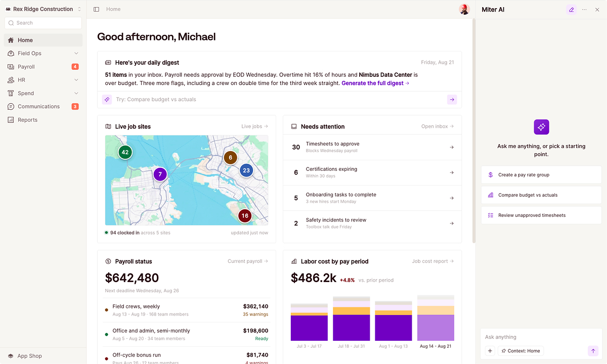Click the blue map marker 23
Screen dimensions: 607x364
click(x=246, y=170)
